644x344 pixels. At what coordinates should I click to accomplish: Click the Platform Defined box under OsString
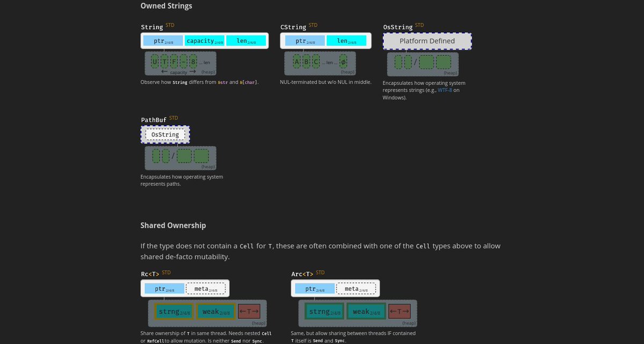coord(427,41)
